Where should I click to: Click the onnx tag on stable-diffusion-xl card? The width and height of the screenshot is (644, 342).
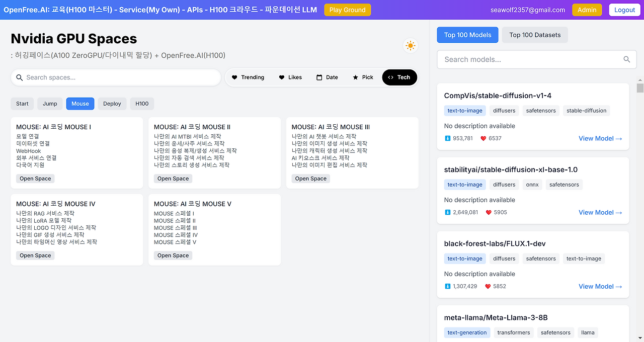532,185
